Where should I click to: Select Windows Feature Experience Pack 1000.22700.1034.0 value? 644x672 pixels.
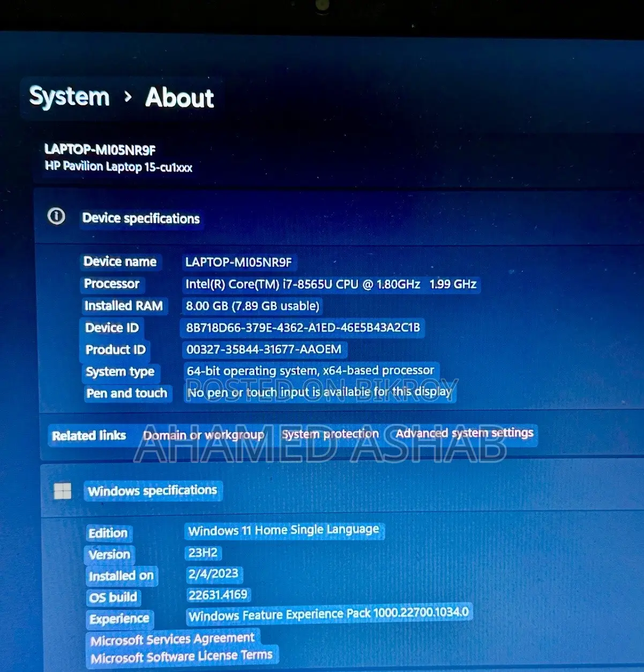point(328,614)
